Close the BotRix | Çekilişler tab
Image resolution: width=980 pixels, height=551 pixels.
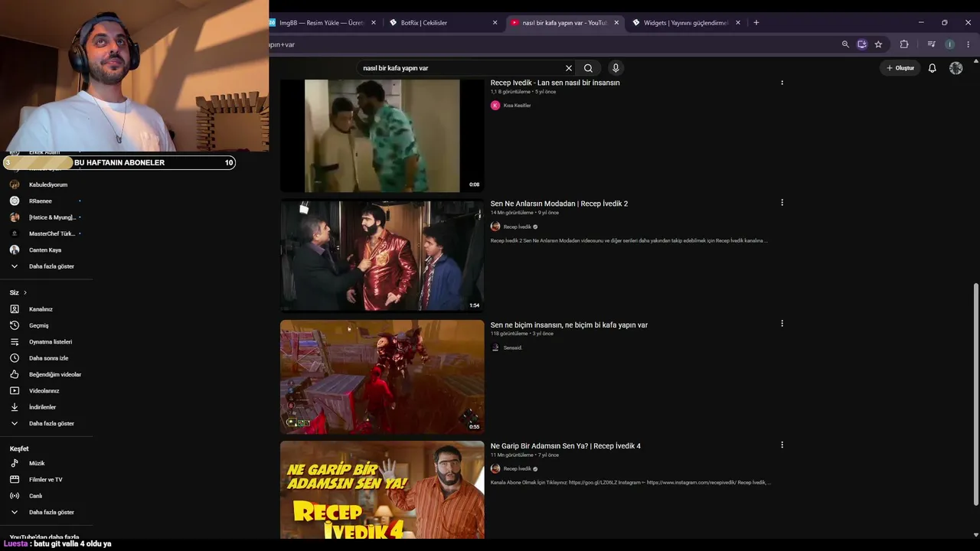coord(495,23)
